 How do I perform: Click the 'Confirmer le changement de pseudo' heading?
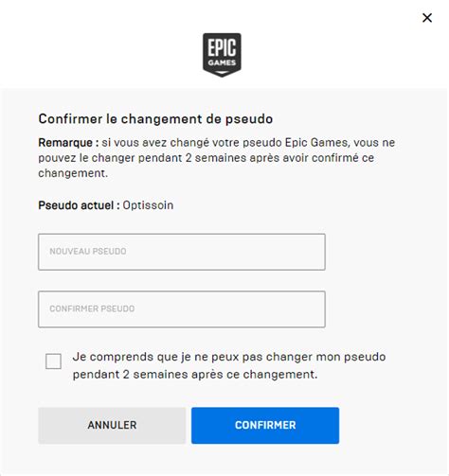(x=155, y=119)
